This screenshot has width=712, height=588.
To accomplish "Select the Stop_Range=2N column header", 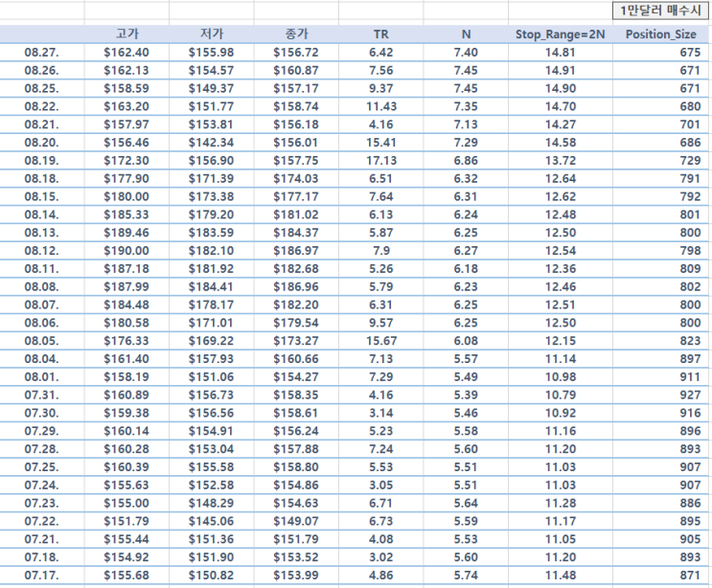I will pyautogui.click(x=561, y=34).
